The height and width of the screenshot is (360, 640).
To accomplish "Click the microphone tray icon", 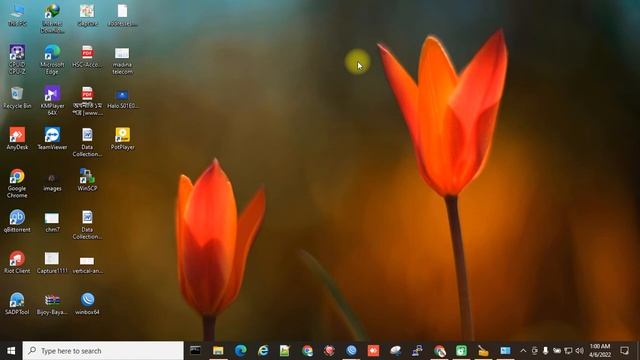I will (x=545, y=351).
